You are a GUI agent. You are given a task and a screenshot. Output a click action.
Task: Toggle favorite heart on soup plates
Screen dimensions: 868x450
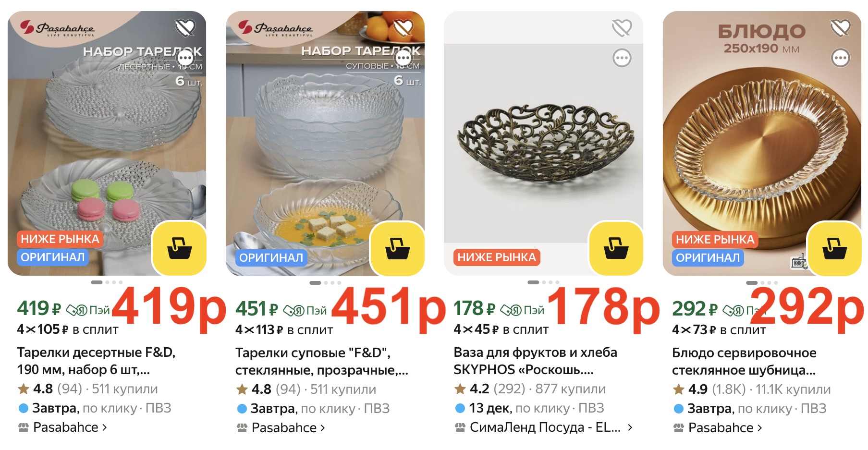coord(403,28)
